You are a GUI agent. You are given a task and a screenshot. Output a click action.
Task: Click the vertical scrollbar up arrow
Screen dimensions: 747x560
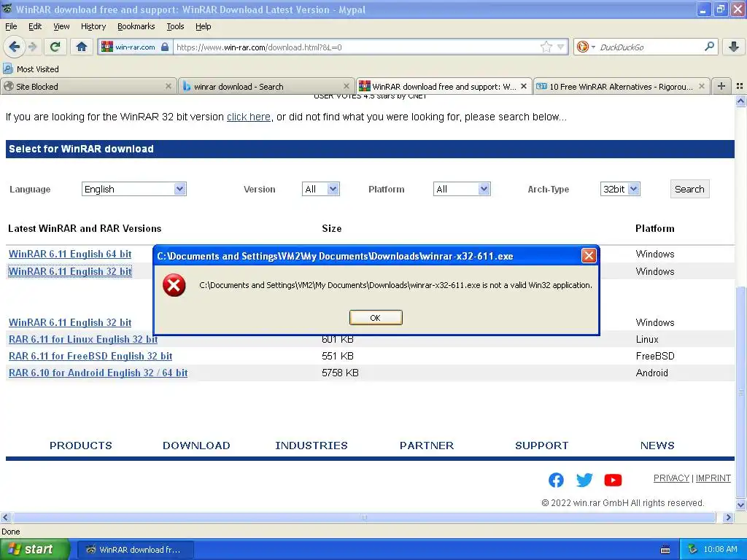click(x=740, y=101)
